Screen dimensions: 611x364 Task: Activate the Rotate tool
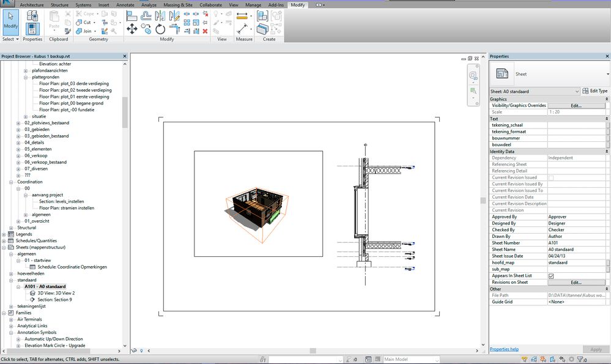160,29
